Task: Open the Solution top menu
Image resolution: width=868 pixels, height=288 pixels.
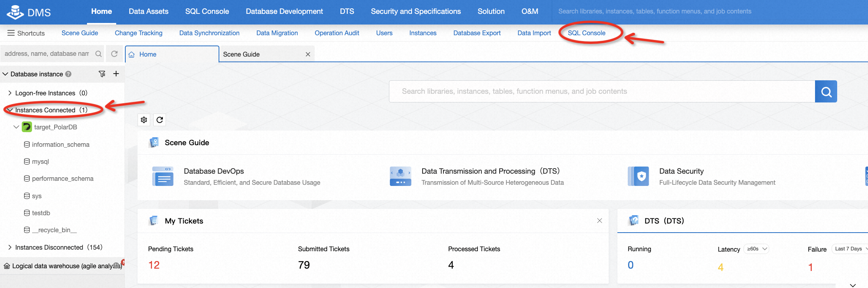Action: tap(491, 11)
